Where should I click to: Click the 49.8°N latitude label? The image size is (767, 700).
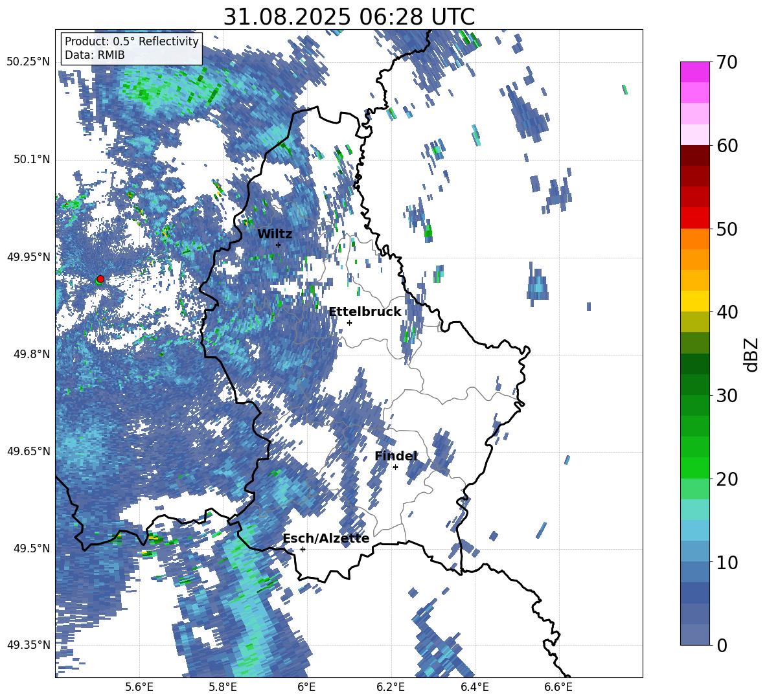32,354
